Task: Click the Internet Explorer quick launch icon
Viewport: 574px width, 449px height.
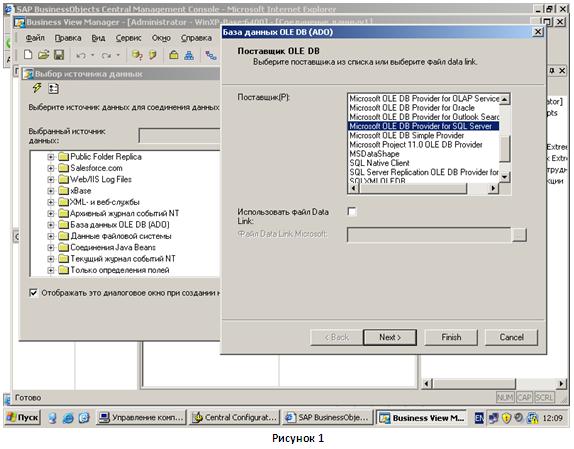Action: [68, 418]
